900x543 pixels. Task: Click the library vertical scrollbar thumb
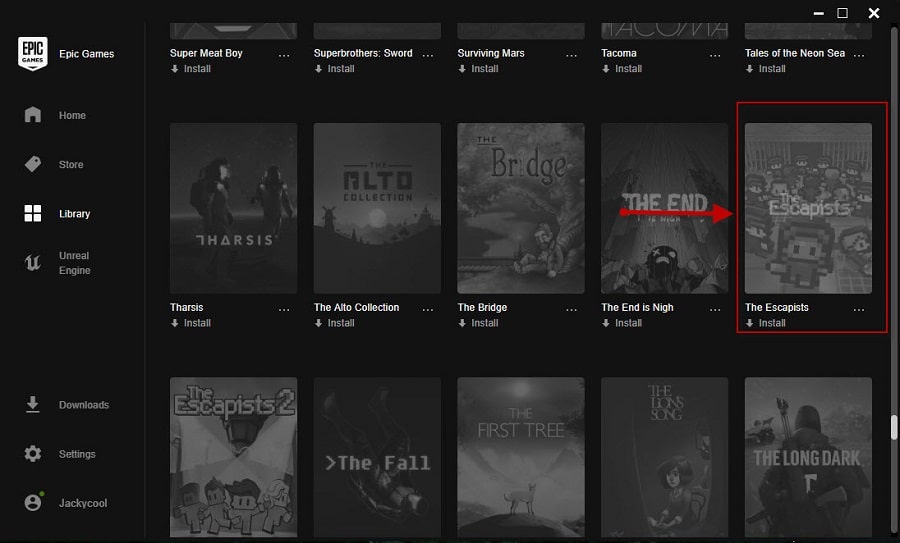click(x=894, y=428)
